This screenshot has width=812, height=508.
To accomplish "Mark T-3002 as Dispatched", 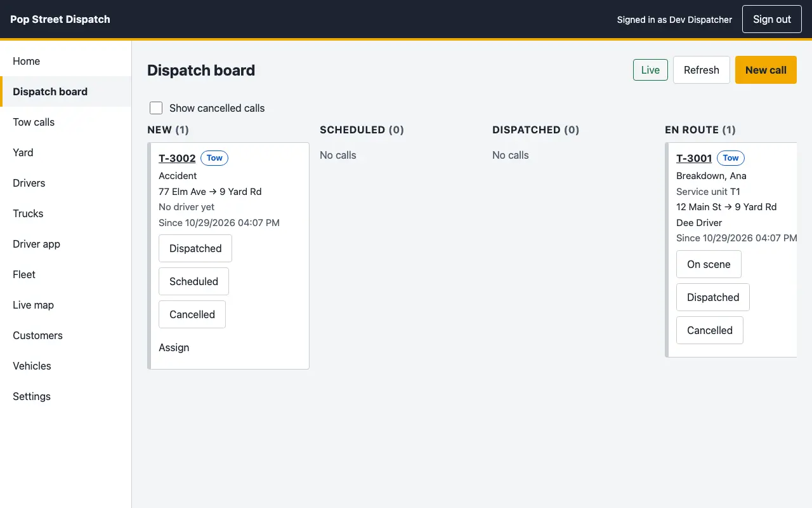I will [x=195, y=248].
